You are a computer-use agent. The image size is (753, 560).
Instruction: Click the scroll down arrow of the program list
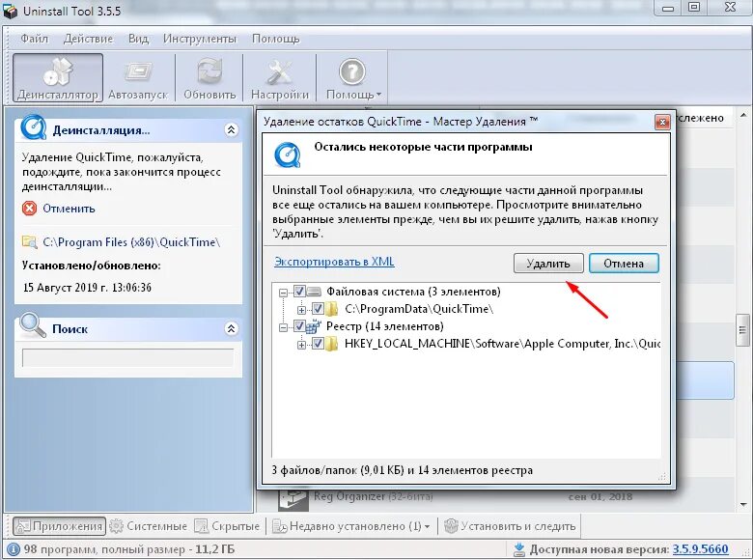(x=743, y=504)
